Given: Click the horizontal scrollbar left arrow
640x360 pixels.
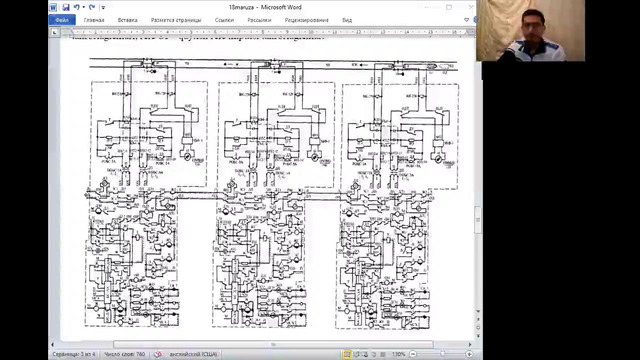Looking at the screenshot, I should tap(52, 344).
